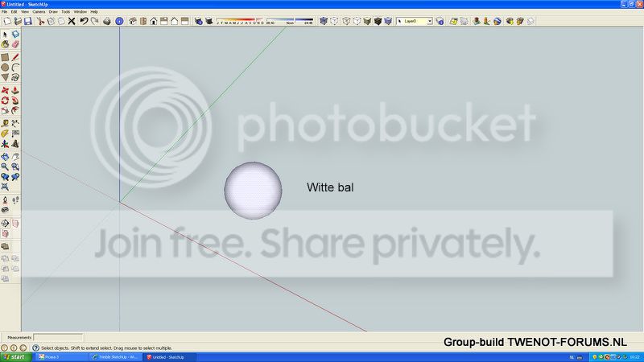644x362 pixels.
Task: Activate the Axes tool
Action: (5, 144)
